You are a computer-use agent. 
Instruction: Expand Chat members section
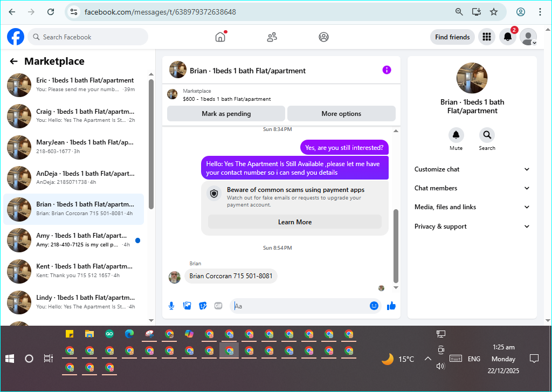(x=472, y=188)
